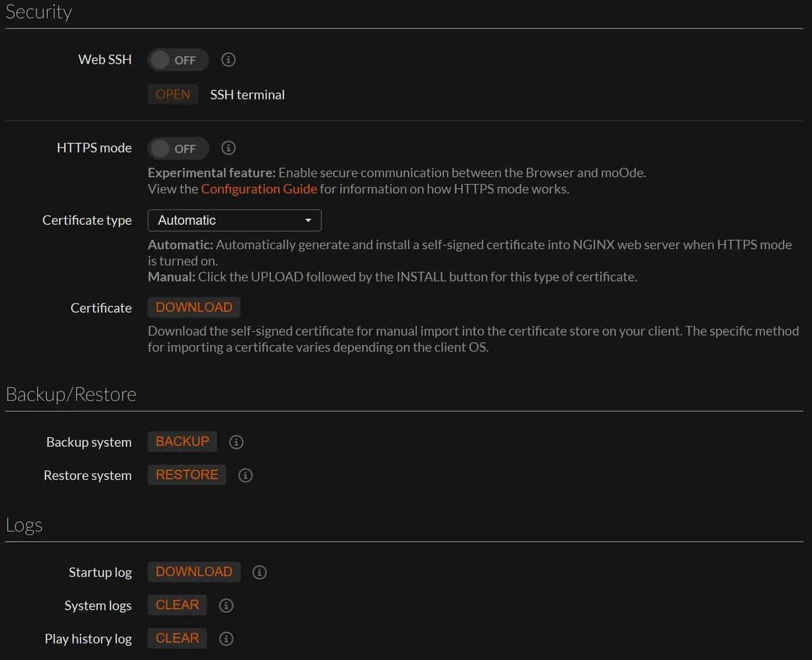Click the Backup/Restore section heading
The height and width of the screenshot is (660, 812).
point(71,394)
